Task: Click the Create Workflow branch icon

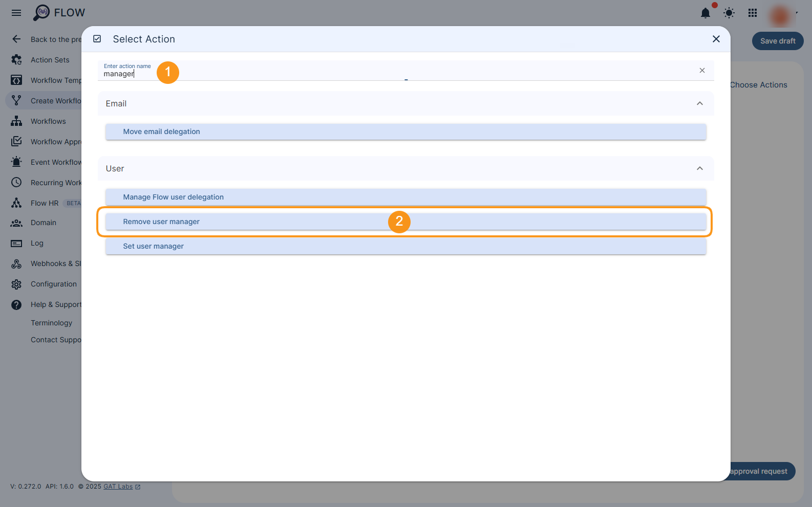Action: (x=16, y=101)
